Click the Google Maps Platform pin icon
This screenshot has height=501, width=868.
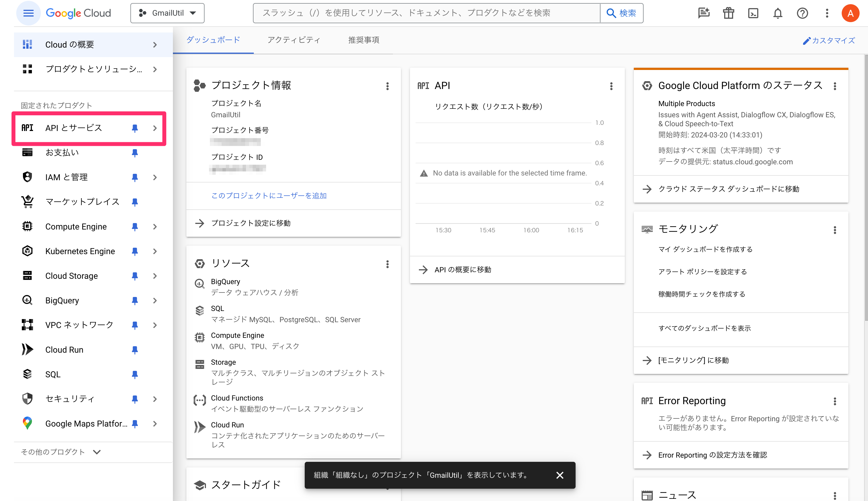point(27,423)
